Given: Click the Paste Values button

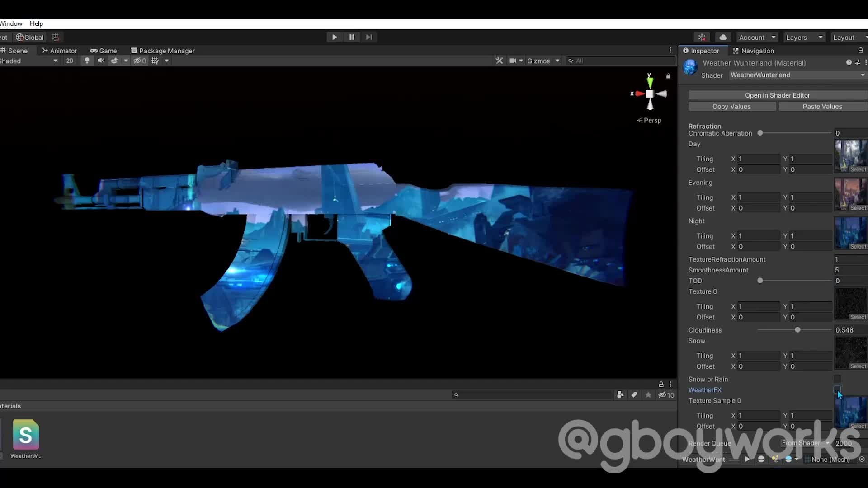Looking at the screenshot, I should point(822,107).
